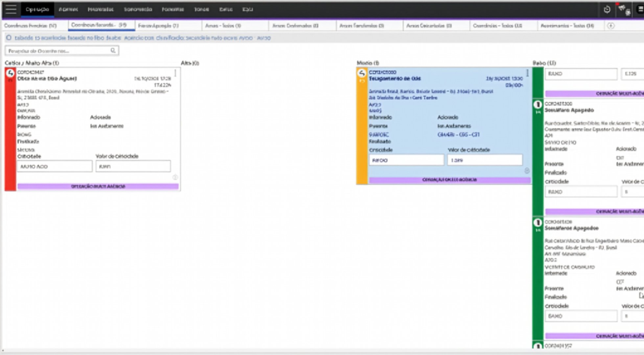Viewport: 644px width, 355px height.
Task: Click the search magnifier icon
Action: tap(113, 51)
